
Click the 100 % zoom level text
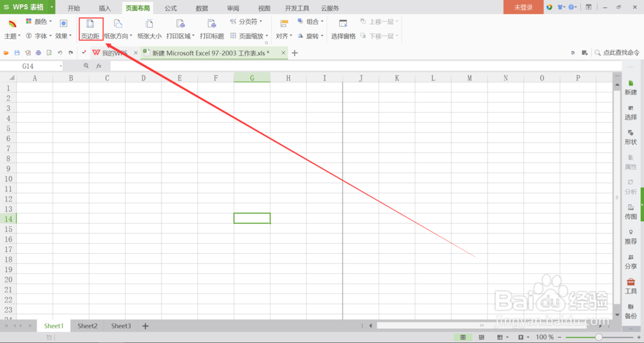[545, 337]
